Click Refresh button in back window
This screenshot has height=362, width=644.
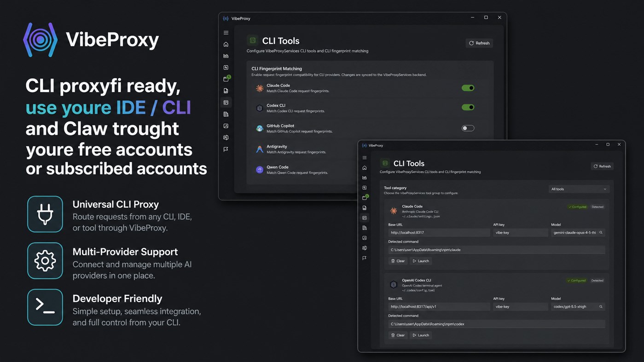(x=479, y=43)
